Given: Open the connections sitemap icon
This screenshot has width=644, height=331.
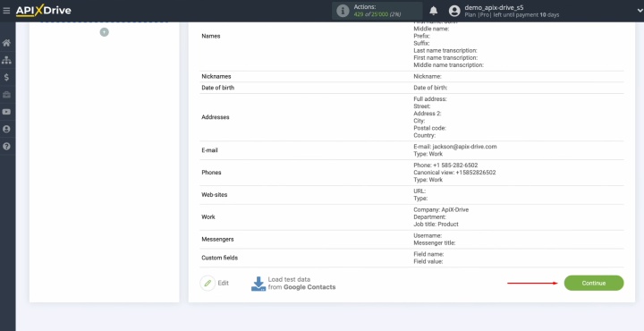Looking at the screenshot, I should coord(6,60).
